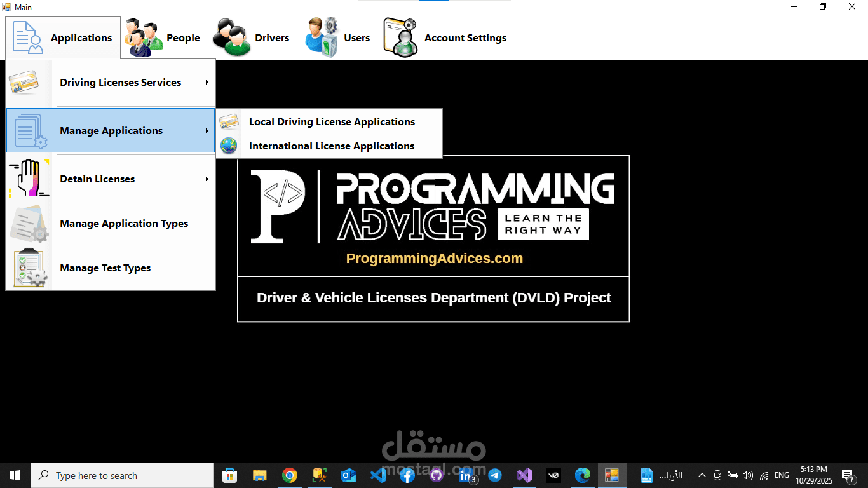Open the Account Settings menu
This screenshot has width=868, height=488.
pyautogui.click(x=445, y=38)
